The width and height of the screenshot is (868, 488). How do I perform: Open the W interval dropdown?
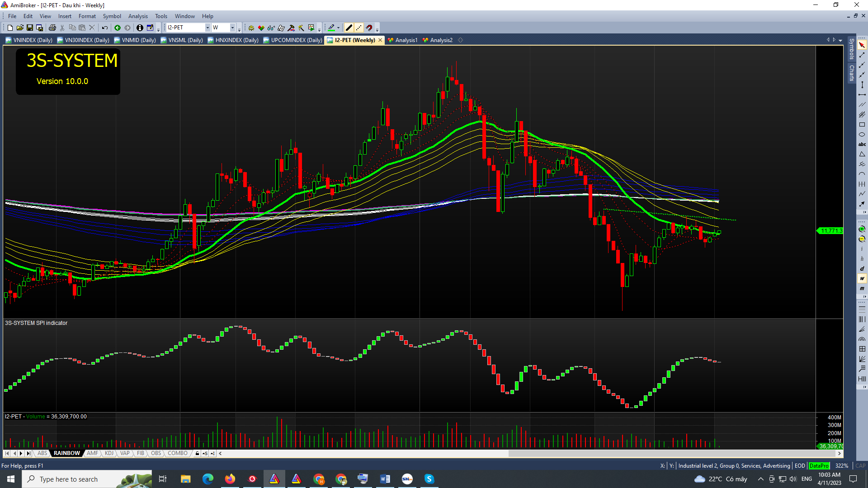[x=232, y=28]
